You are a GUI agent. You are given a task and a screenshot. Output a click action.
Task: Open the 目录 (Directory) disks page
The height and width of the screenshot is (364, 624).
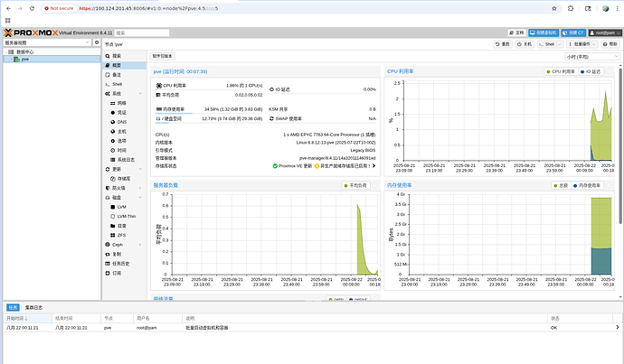pyautogui.click(x=122, y=226)
